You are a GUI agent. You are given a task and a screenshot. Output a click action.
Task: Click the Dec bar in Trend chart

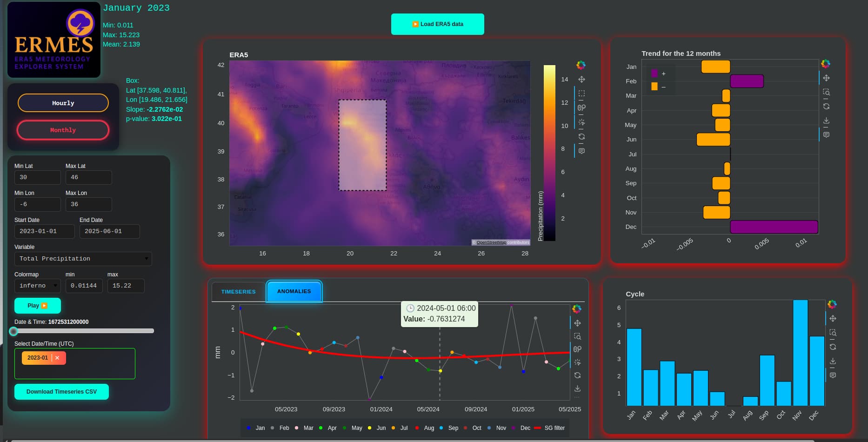pos(774,227)
